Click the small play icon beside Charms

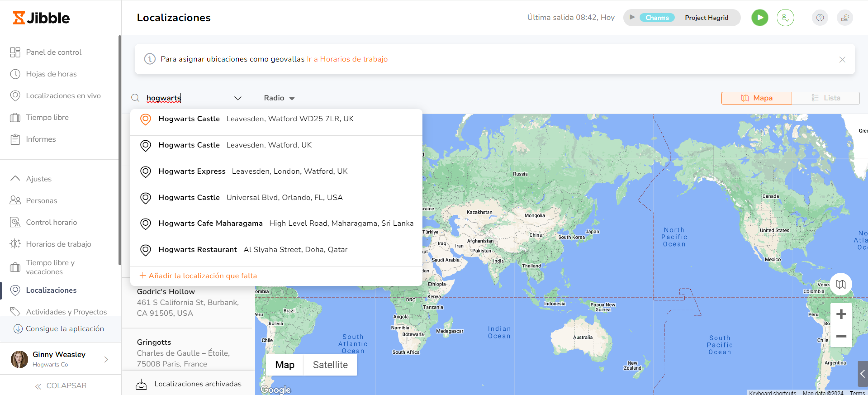[x=632, y=17]
